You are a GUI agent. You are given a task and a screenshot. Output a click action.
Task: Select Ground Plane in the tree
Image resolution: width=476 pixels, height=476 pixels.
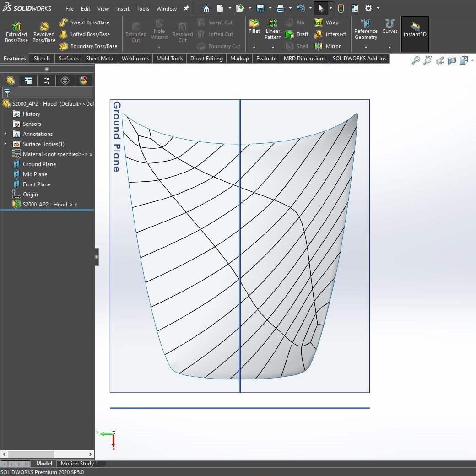click(x=39, y=164)
